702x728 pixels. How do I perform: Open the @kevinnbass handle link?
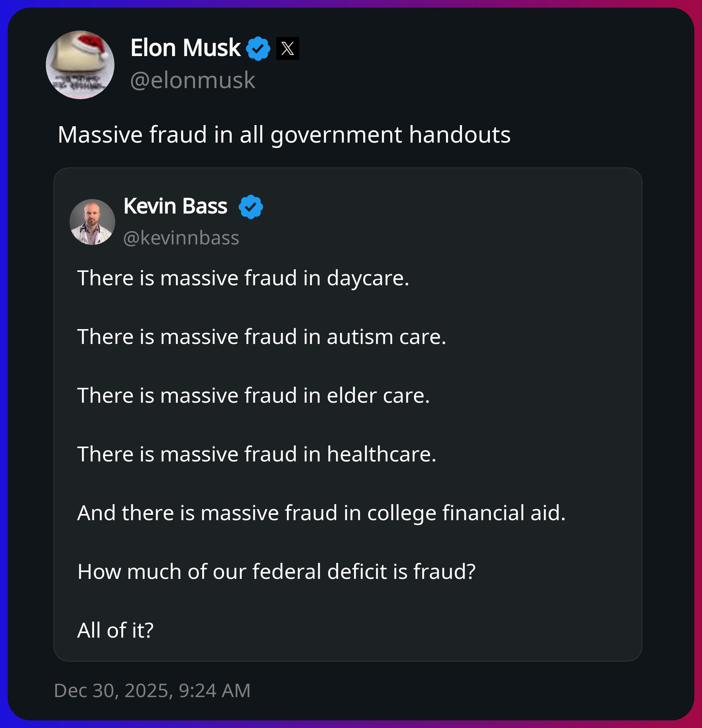click(x=181, y=238)
